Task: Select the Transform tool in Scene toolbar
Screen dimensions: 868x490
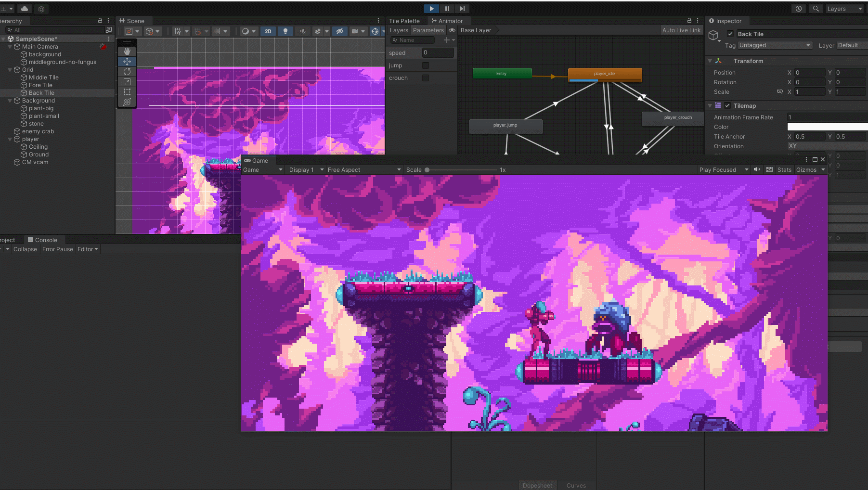Action: [x=127, y=102]
